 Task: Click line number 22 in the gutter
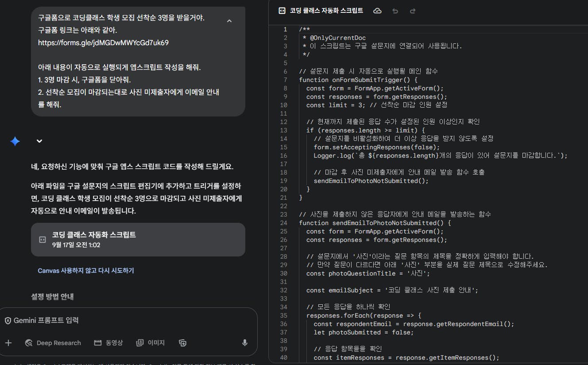pos(283,206)
